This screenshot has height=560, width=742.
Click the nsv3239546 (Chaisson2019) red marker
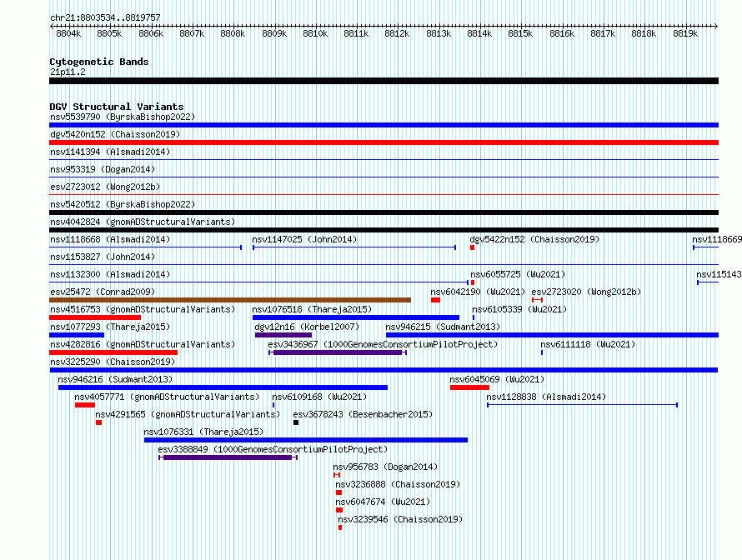[x=340, y=527]
